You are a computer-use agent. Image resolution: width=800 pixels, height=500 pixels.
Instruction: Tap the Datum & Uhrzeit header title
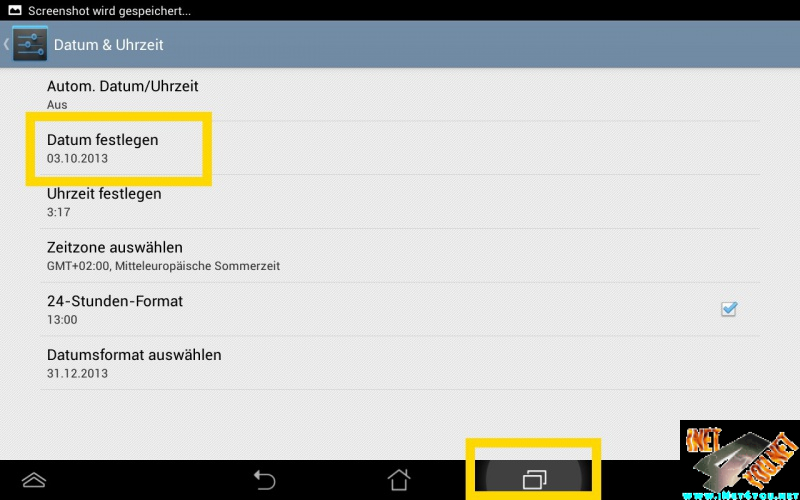tap(109, 45)
